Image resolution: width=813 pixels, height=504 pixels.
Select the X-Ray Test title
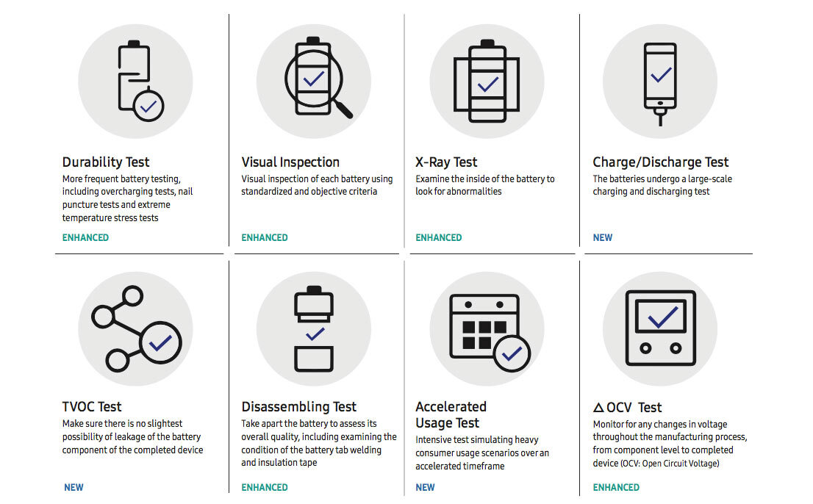point(446,162)
